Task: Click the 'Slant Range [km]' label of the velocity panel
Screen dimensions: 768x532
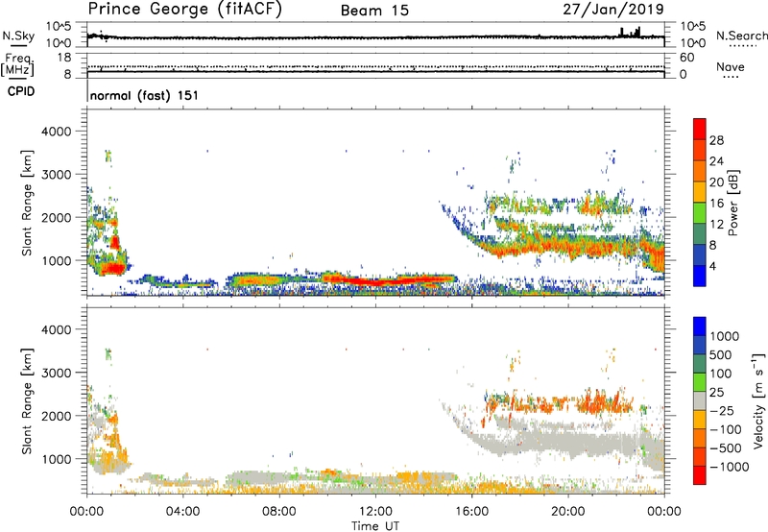Action: pos(27,400)
